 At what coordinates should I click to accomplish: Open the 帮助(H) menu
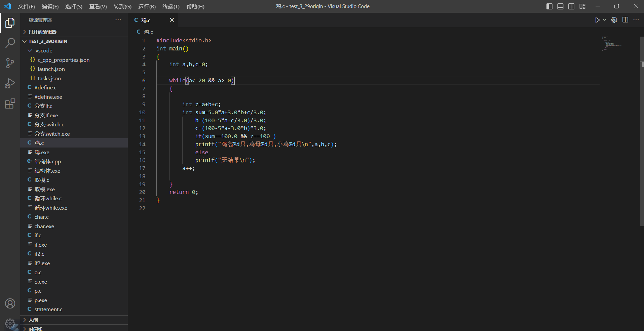coord(195,6)
